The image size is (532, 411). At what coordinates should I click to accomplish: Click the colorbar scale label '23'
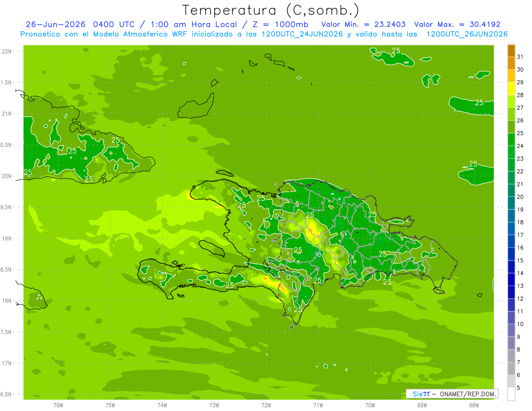(520, 159)
